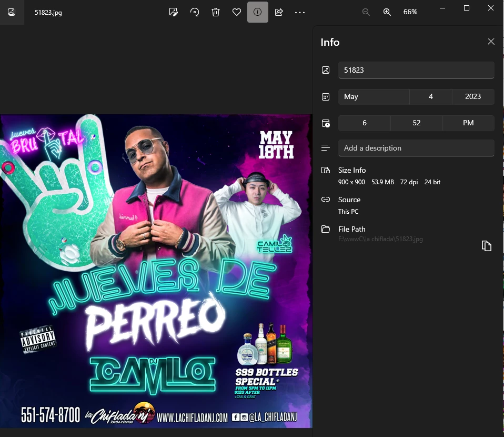
Task: Open the See more three-dots menu
Action: coord(300,13)
